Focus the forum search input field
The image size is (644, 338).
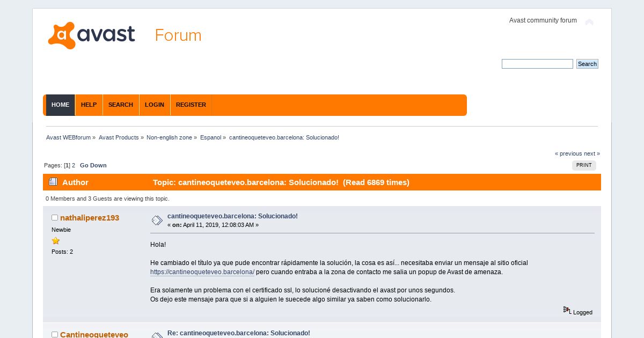pos(537,64)
